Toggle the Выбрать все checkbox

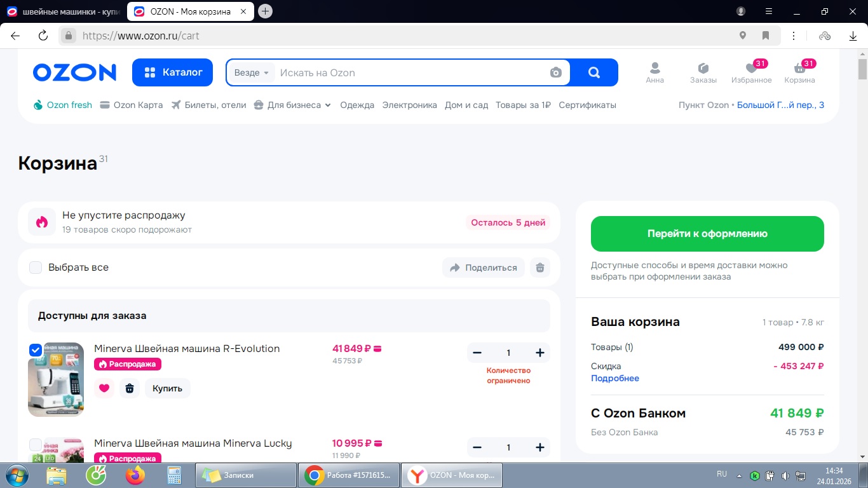click(x=36, y=268)
